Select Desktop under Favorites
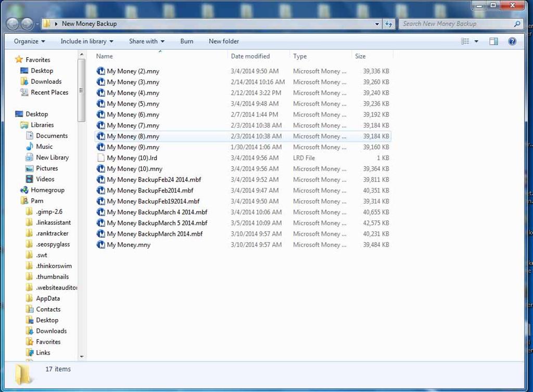Screen dimensions: 533x392 (42, 71)
